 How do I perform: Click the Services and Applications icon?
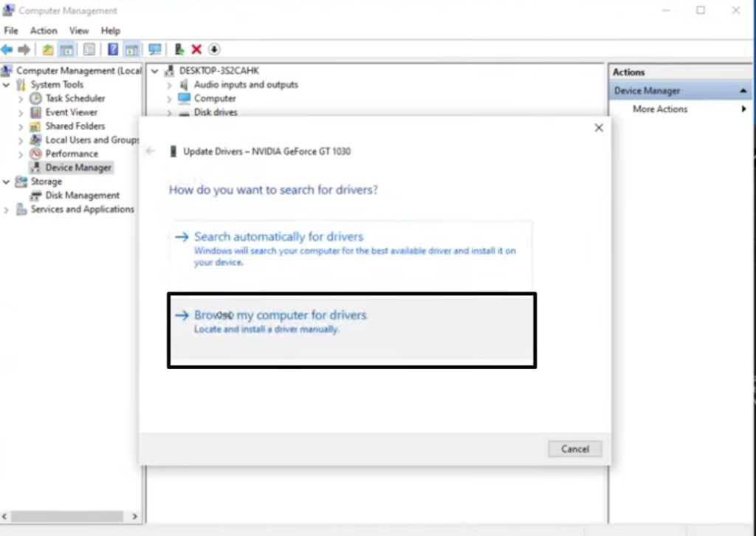pyautogui.click(x=21, y=209)
